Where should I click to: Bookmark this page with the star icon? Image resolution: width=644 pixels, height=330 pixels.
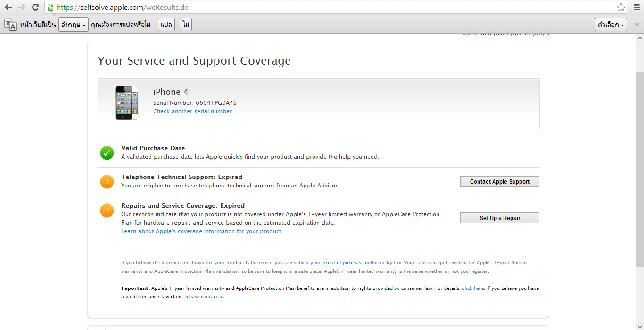[621, 8]
